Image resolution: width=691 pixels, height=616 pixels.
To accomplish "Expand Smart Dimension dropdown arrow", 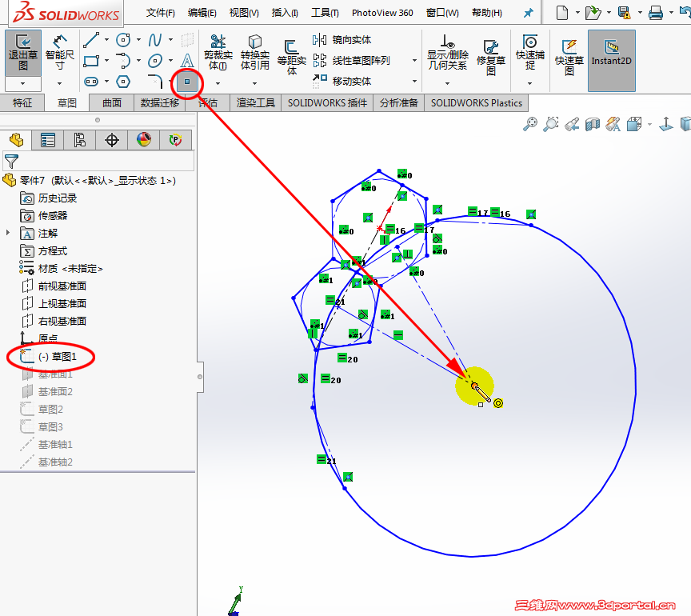I will pyautogui.click(x=59, y=83).
